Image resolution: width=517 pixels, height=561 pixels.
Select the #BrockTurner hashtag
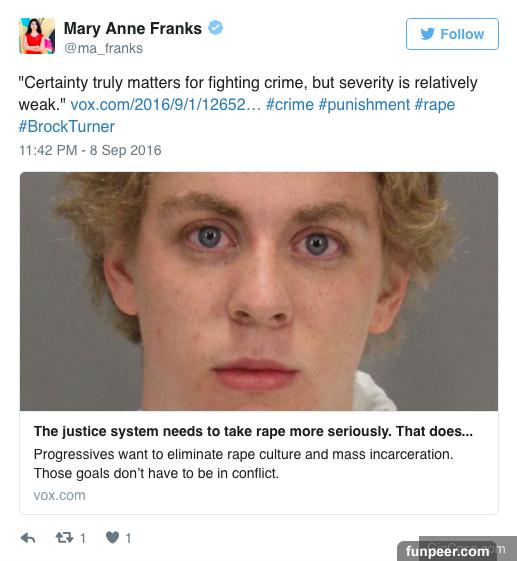point(67,127)
